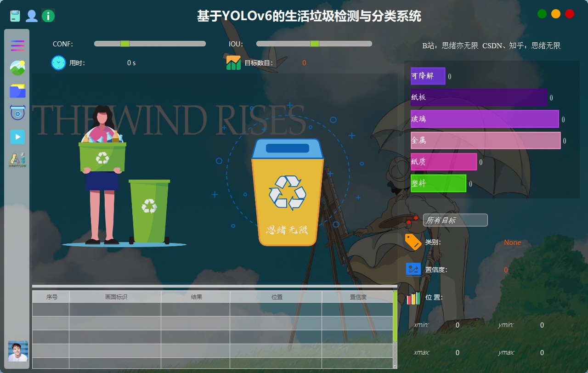Click the progress bar above the table
The width and height of the screenshot is (588, 373).
point(215,286)
